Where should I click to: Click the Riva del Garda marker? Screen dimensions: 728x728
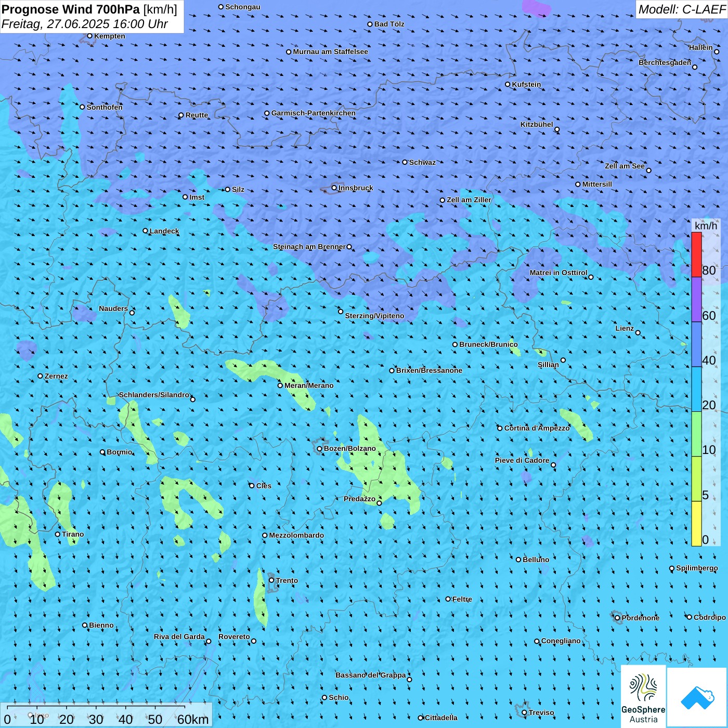click(209, 641)
